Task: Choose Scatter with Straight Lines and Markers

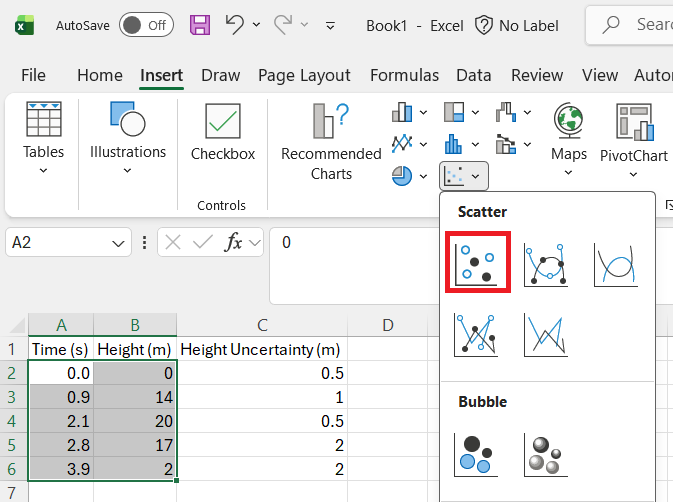Action: [476, 335]
